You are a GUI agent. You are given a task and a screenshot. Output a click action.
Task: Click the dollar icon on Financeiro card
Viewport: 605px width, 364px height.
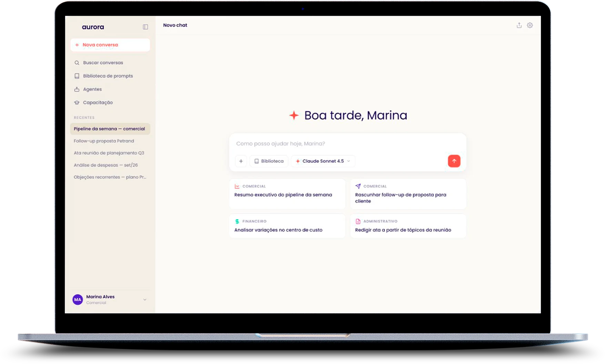(237, 221)
